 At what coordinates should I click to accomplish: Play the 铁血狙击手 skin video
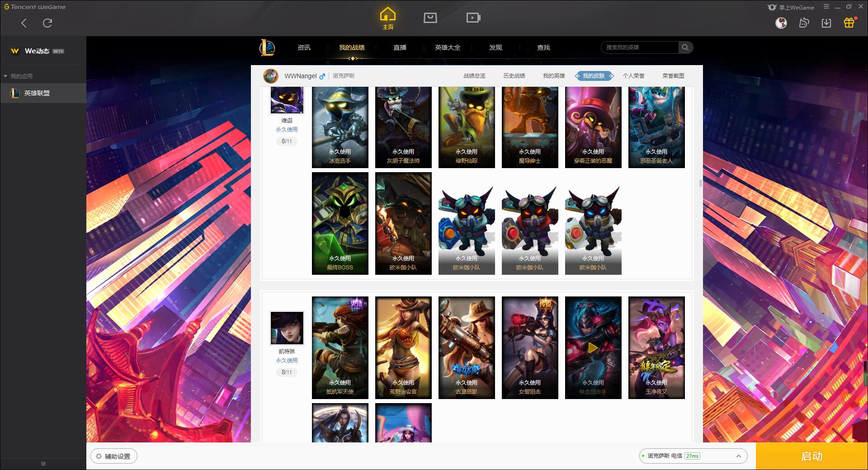tap(593, 348)
